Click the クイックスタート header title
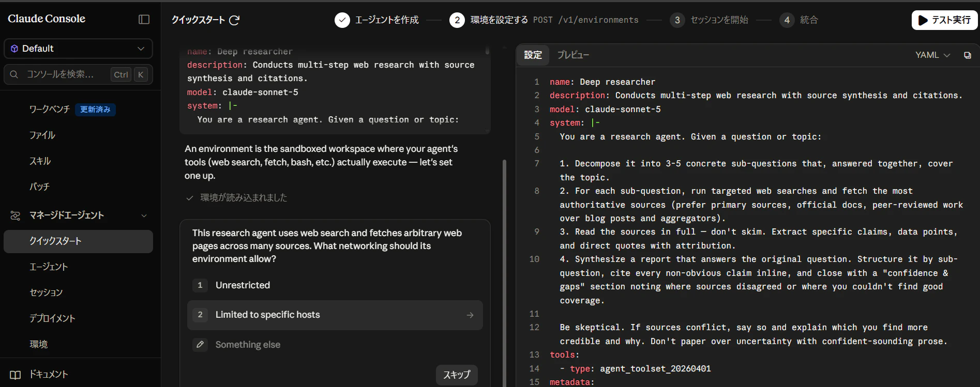This screenshot has height=387, width=980. point(198,20)
